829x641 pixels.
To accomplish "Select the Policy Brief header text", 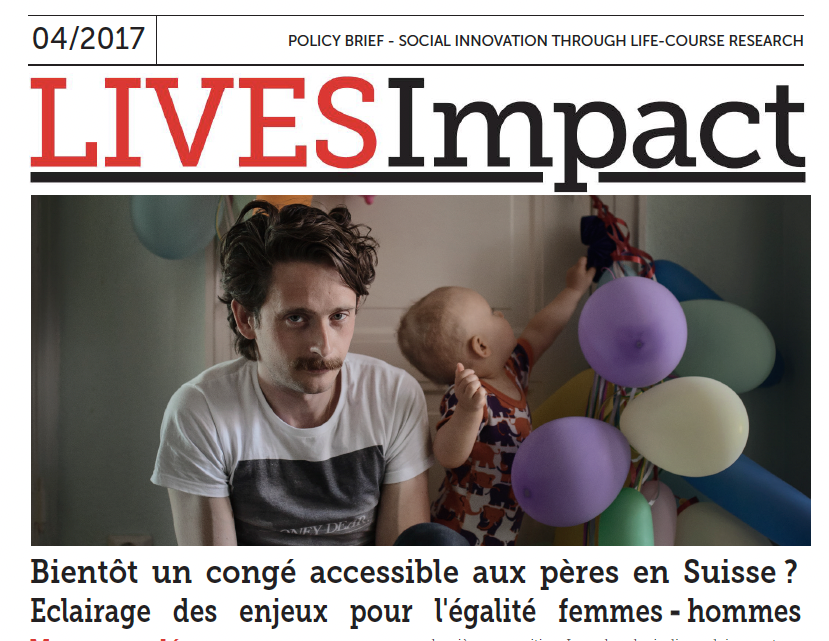I will (x=546, y=41).
